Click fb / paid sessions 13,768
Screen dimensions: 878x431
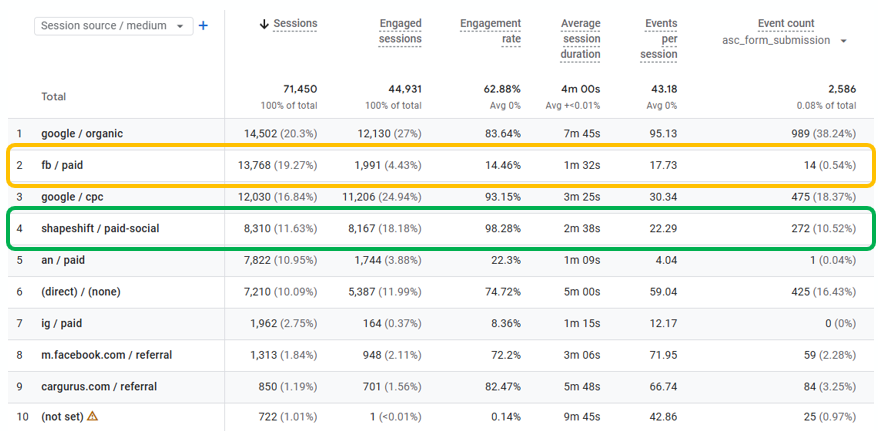(x=257, y=166)
